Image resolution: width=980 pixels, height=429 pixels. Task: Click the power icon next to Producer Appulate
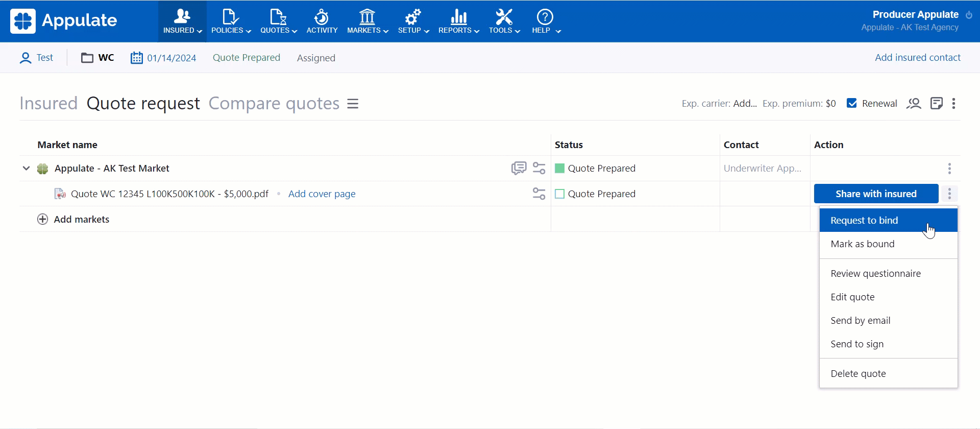point(969,15)
